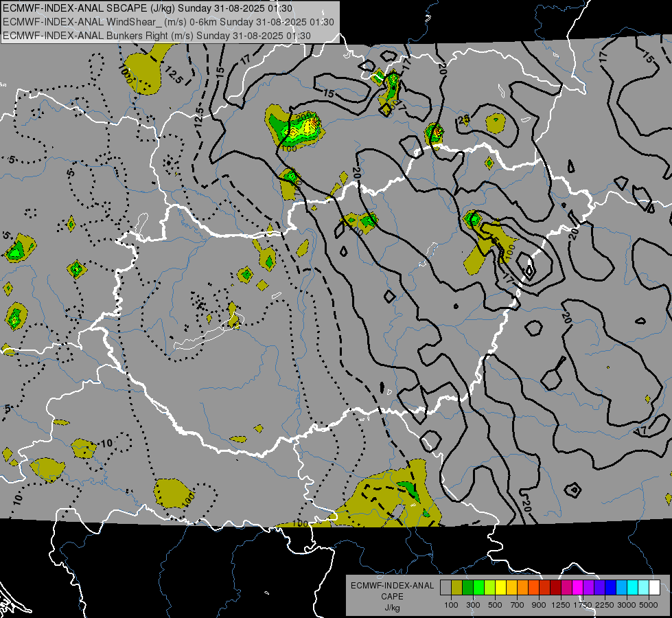The image size is (672, 618).
Task: Click the WindShear 0-6km title line
Action: point(168,22)
